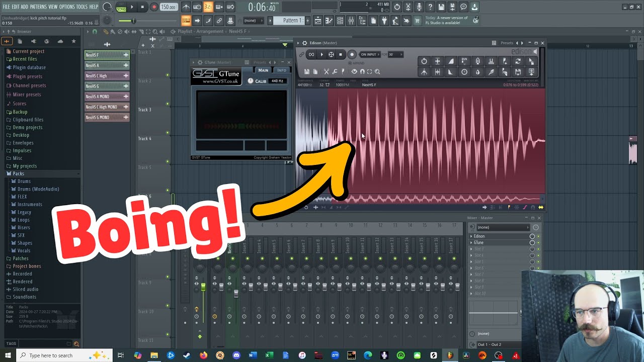The height and width of the screenshot is (362, 644).
Task: Select the NexHS G MONO pattern
Action: [107, 117]
